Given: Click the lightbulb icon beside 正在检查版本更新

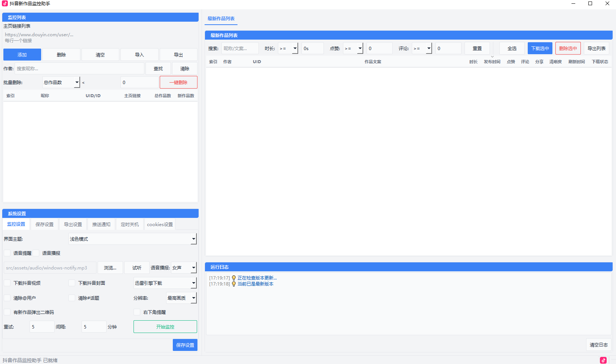Looking at the screenshot, I should pyautogui.click(x=234, y=278).
